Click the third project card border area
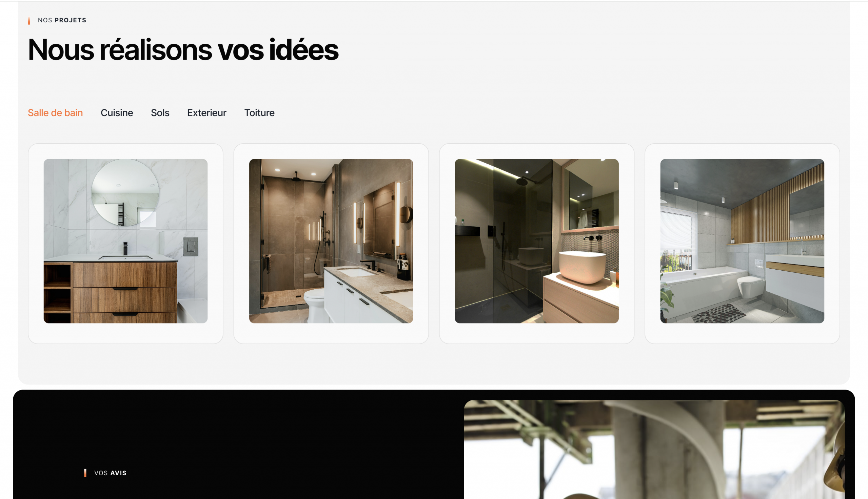 537,333
